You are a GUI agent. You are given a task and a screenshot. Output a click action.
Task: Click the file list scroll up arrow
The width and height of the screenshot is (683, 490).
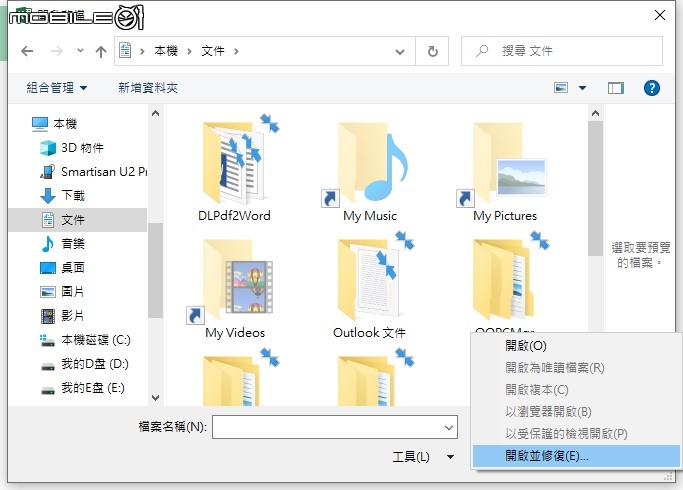click(x=595, y=114)
